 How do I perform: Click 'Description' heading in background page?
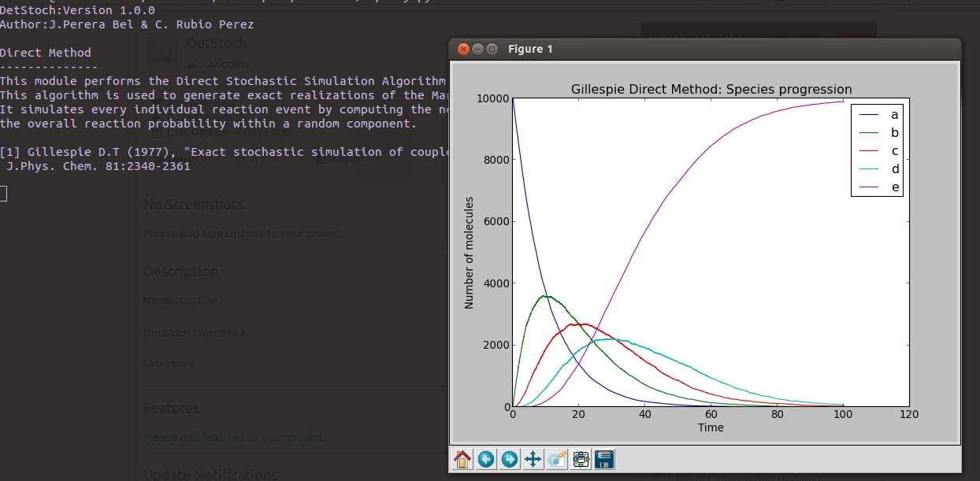click(x=180, y=272)
